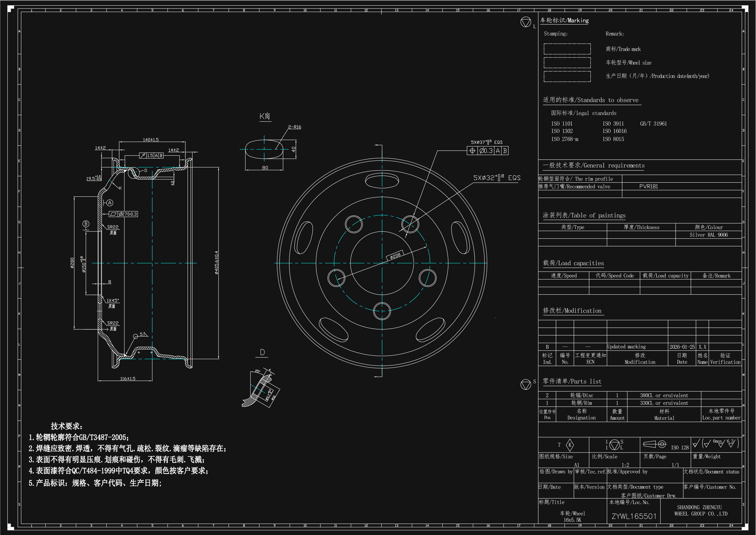This screenshot has height=535, width=756.
Task: Click the first-angle projection symbol near ISO 128
Action: coord(655,444)
